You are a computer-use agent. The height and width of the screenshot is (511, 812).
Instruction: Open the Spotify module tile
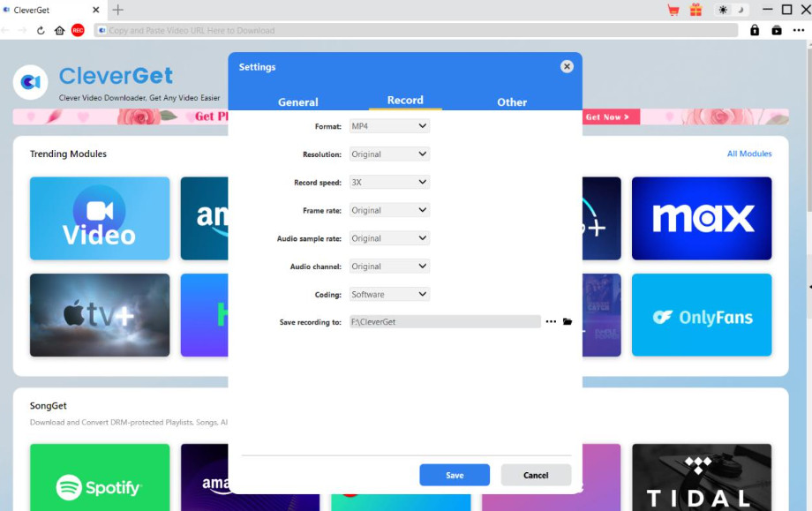pos(100,477)
